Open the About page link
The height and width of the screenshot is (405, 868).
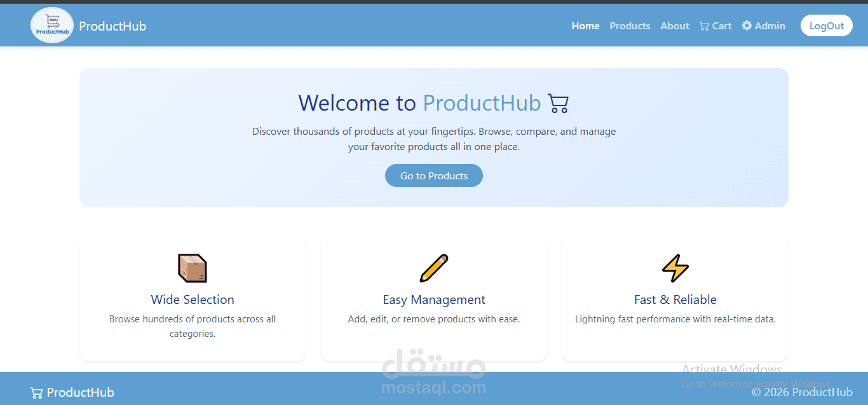pos(675,26)
